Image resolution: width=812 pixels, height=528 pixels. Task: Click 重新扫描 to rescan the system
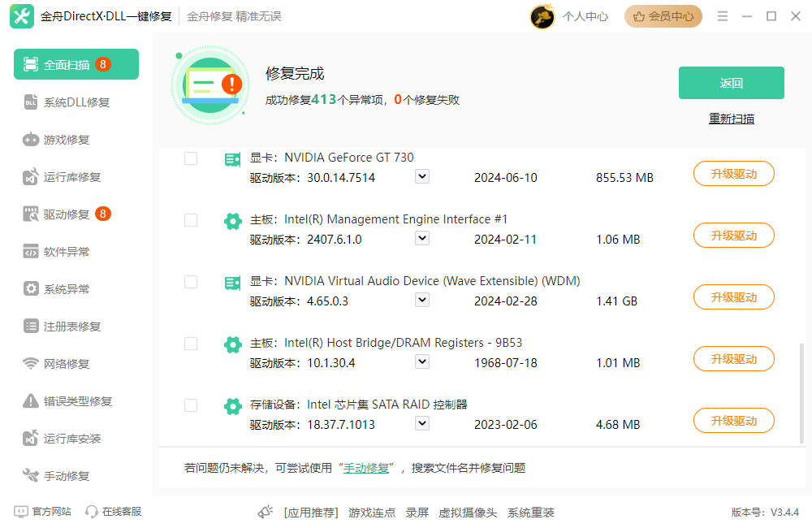click(x=730, y=118)
